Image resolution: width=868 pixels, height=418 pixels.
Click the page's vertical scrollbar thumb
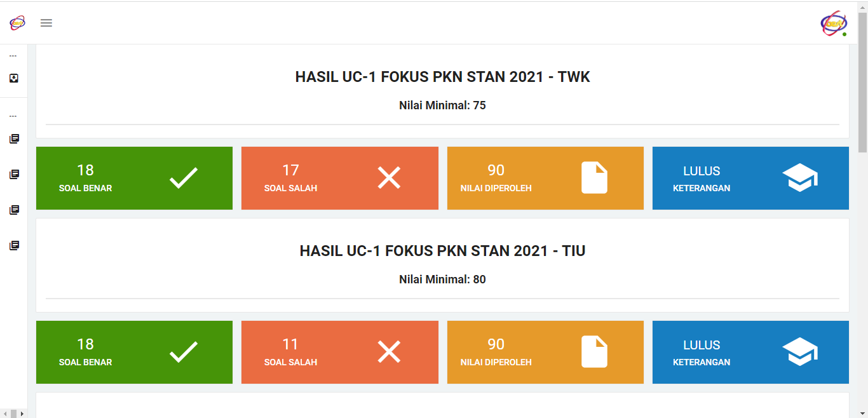pos(862,83)
